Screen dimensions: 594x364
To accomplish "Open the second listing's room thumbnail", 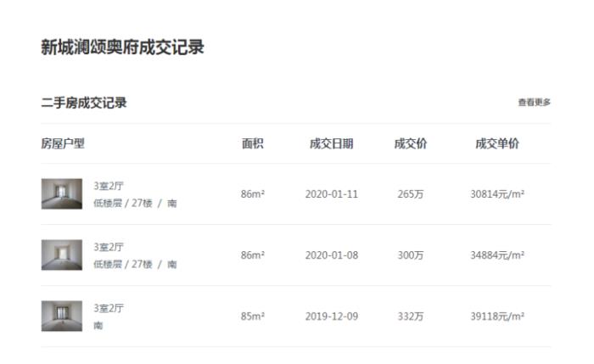I will 62,255.
